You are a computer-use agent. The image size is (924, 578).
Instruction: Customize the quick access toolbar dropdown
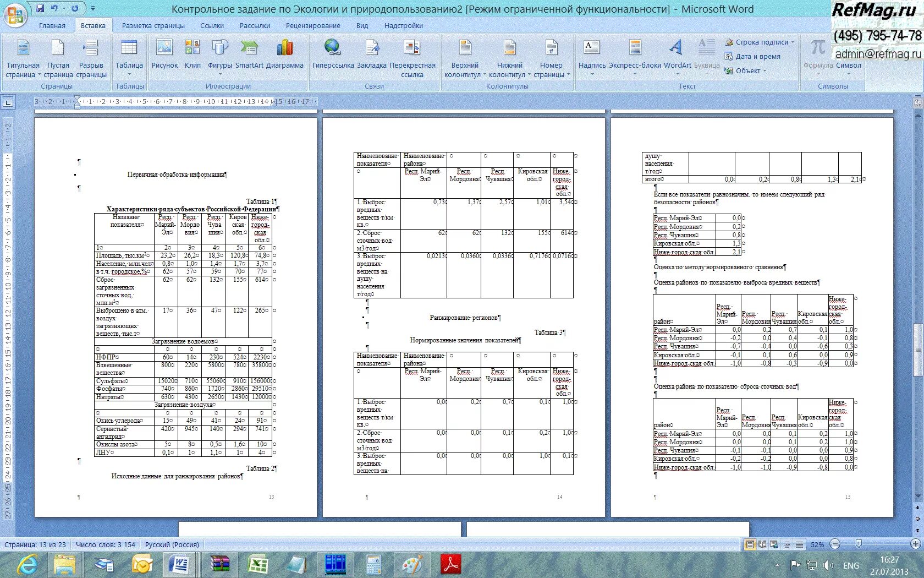(x=92, y=8)
